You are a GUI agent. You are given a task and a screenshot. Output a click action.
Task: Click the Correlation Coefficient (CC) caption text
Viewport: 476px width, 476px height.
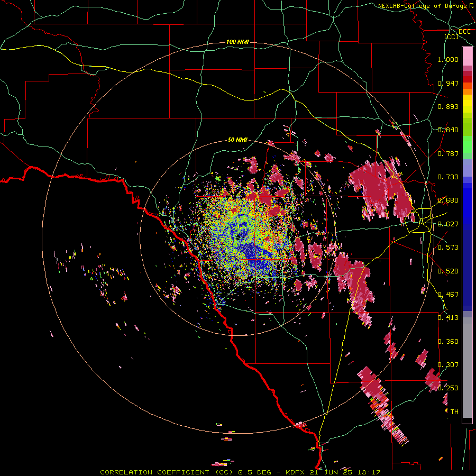pos(167,472)
